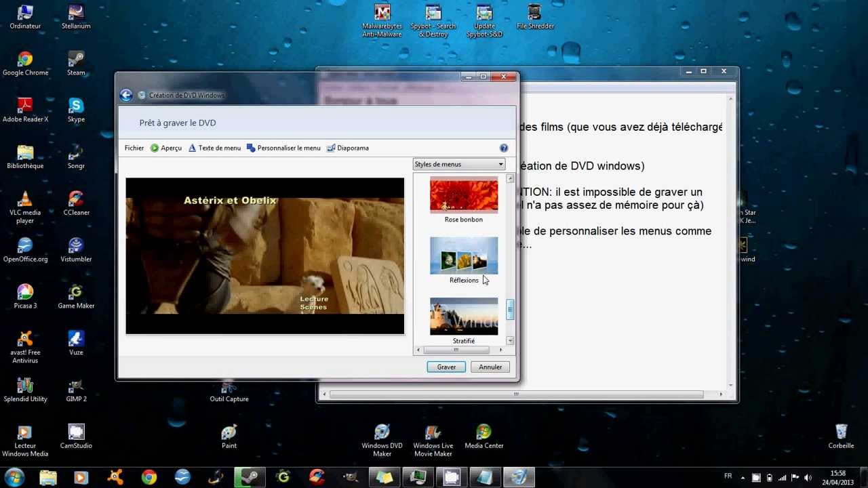
Task: Select the avast! Free Antivirus desktop icon
Action: 25,347
